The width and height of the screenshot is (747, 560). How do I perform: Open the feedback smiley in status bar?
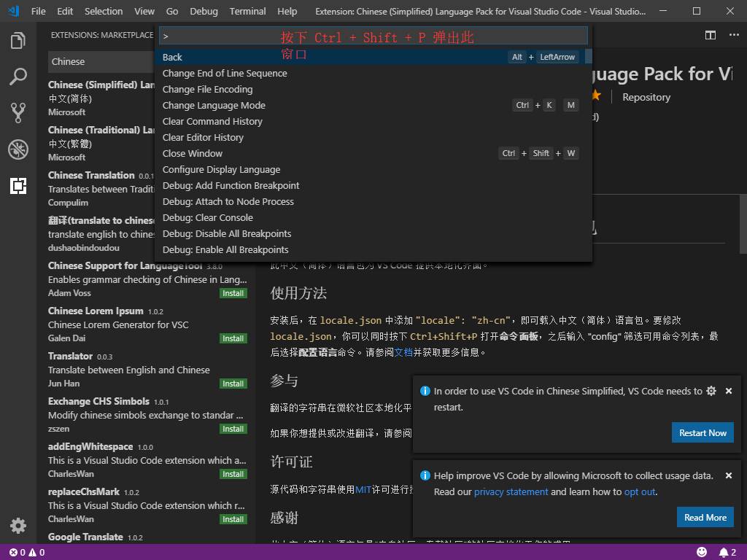702,553
